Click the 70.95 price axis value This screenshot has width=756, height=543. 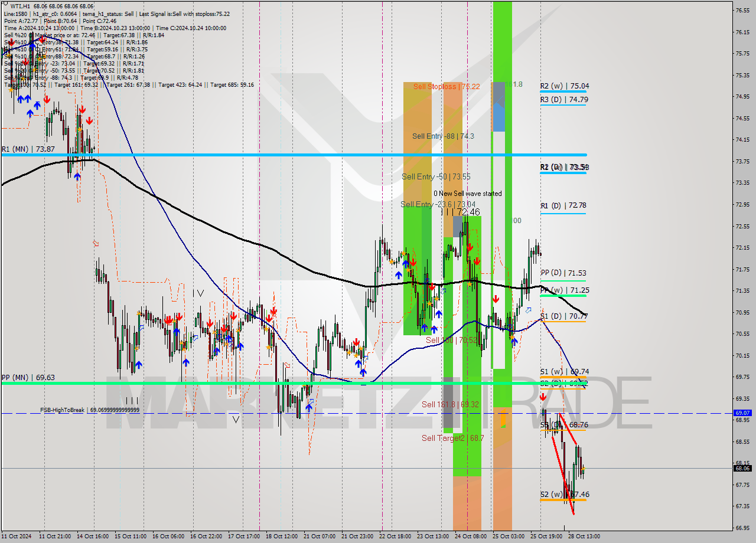[742, 312]
